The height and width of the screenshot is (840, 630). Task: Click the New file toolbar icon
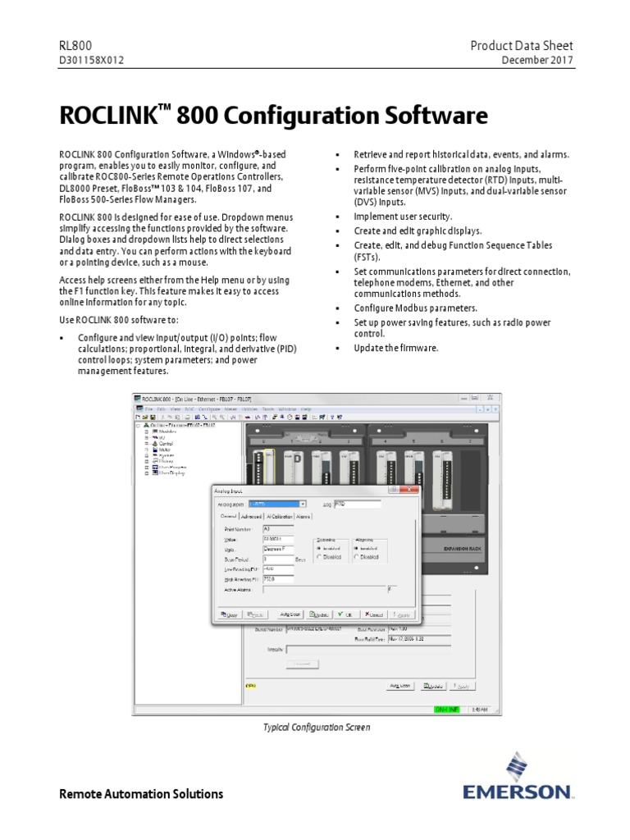click(x=138, y=417)
